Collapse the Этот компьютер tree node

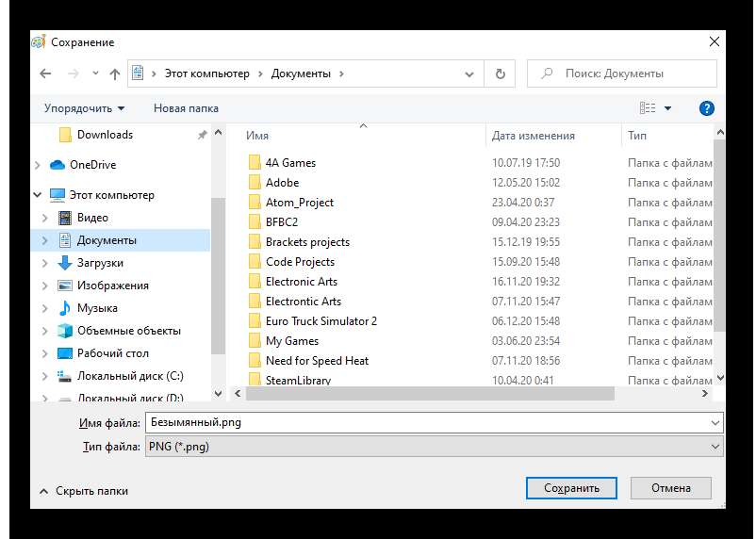[x=38, y=195]
